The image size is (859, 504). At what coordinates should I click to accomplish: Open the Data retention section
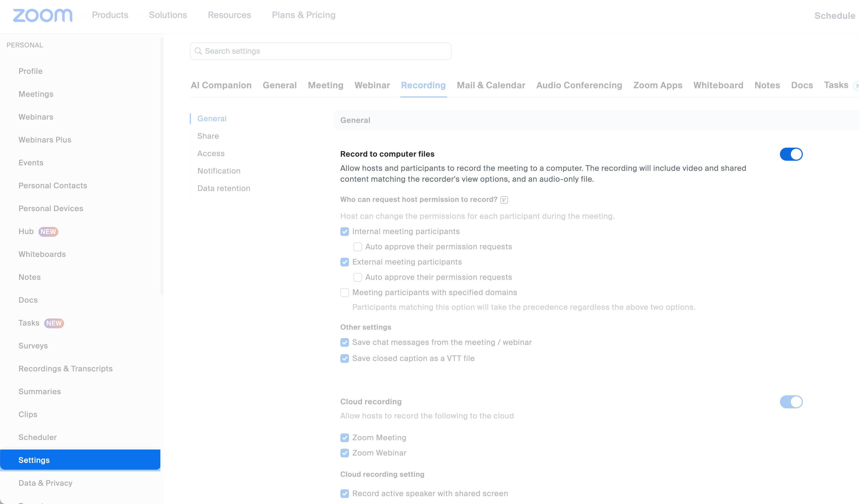tap(224, 188)
